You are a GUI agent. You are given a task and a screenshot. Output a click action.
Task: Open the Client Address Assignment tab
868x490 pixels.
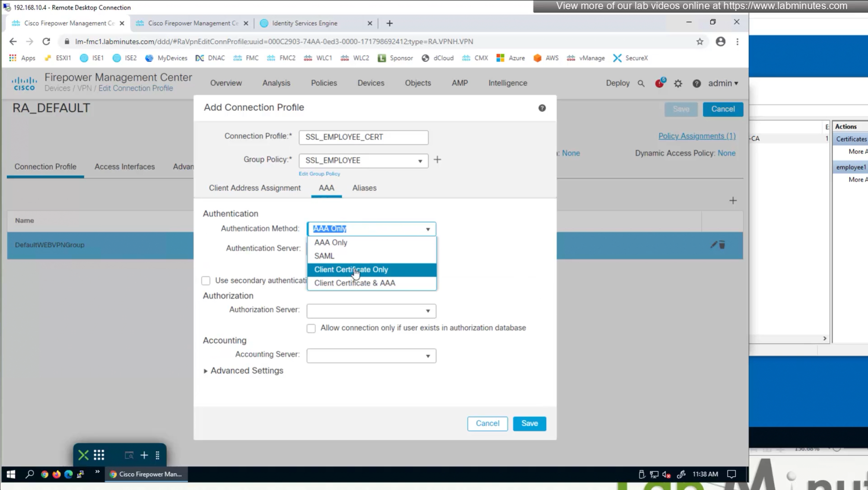(255, 188)
